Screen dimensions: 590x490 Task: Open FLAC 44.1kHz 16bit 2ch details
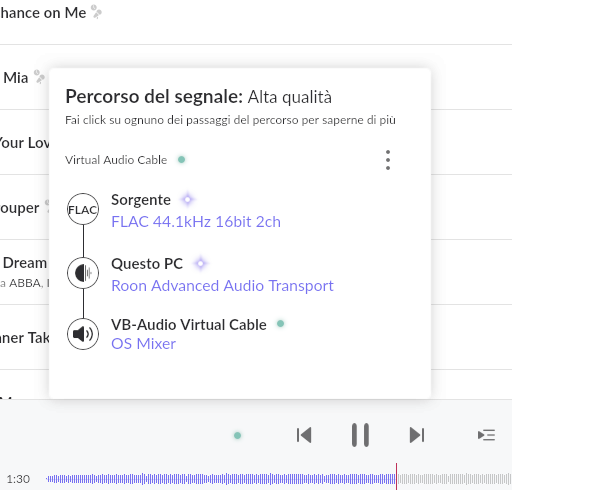(x=196, y=222)
